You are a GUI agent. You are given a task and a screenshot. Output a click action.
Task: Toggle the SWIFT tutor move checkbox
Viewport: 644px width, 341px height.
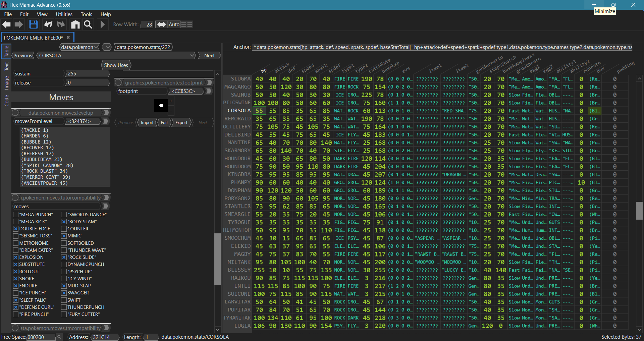pos(64,300)
